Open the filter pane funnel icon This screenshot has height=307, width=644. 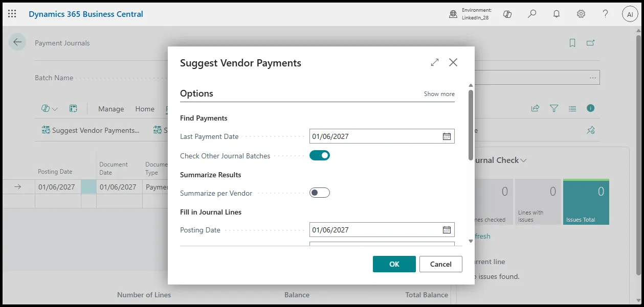554,108
